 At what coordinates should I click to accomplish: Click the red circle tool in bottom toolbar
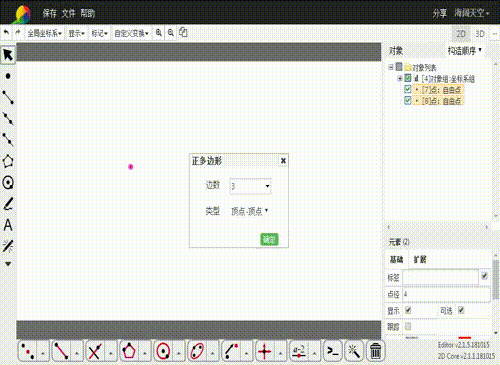[x=163, y=351]
